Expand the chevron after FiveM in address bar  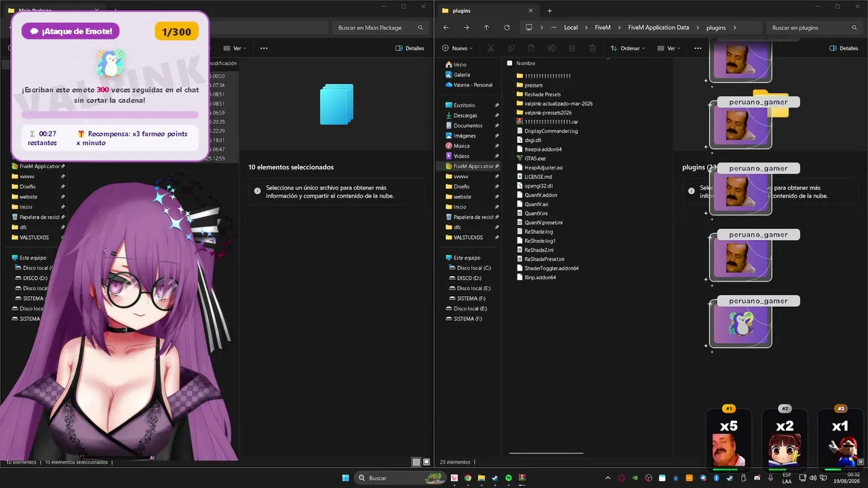click(620, 28)
